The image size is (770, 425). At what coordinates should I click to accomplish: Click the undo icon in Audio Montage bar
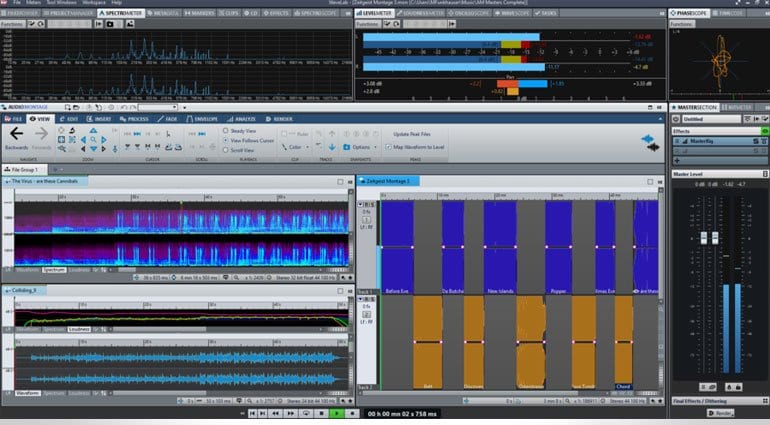[123, 107]
